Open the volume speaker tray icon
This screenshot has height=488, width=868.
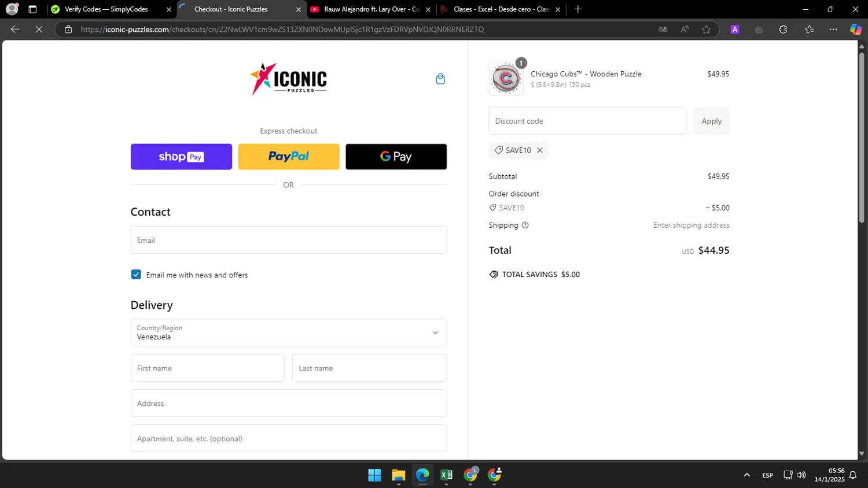tap(801, 475)
